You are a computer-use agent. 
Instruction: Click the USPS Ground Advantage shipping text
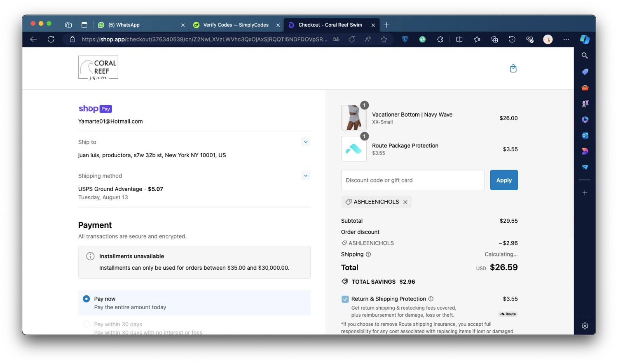(x=110, y=189)
